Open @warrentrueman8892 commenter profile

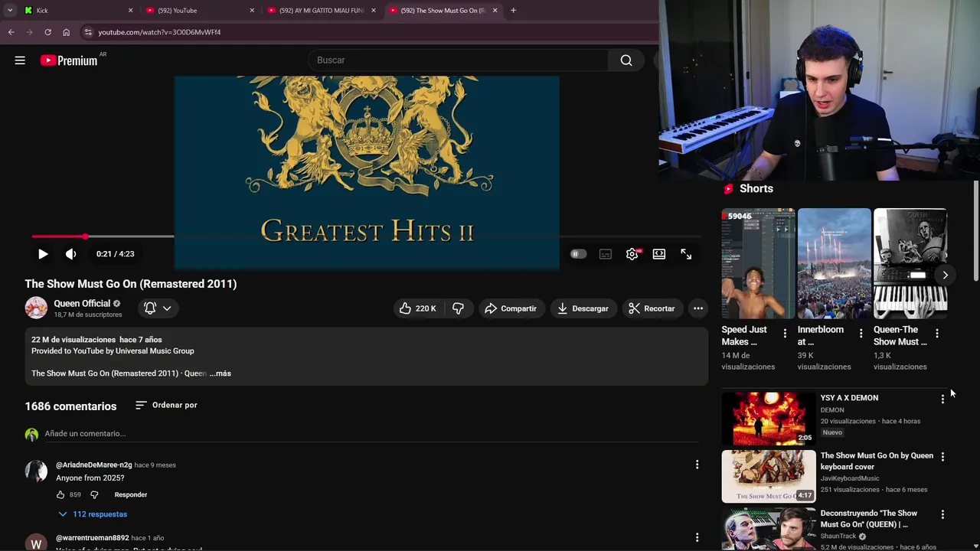pyautogui.click(x=92, y=538)
